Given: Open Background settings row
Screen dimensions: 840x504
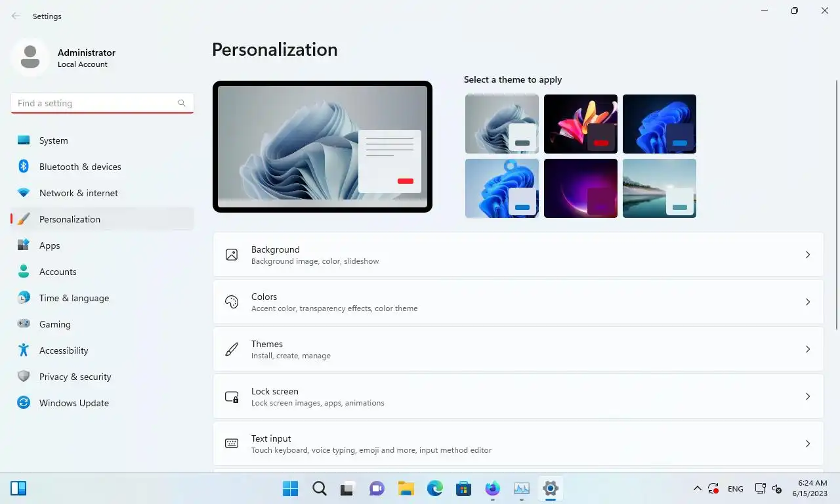Looking at the screenshot, I should point(518,255).
